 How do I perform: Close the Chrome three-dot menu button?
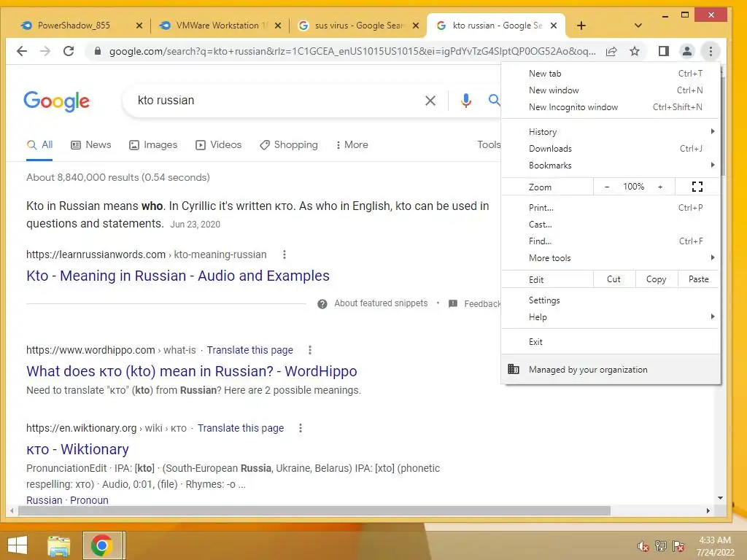[711, 51]
